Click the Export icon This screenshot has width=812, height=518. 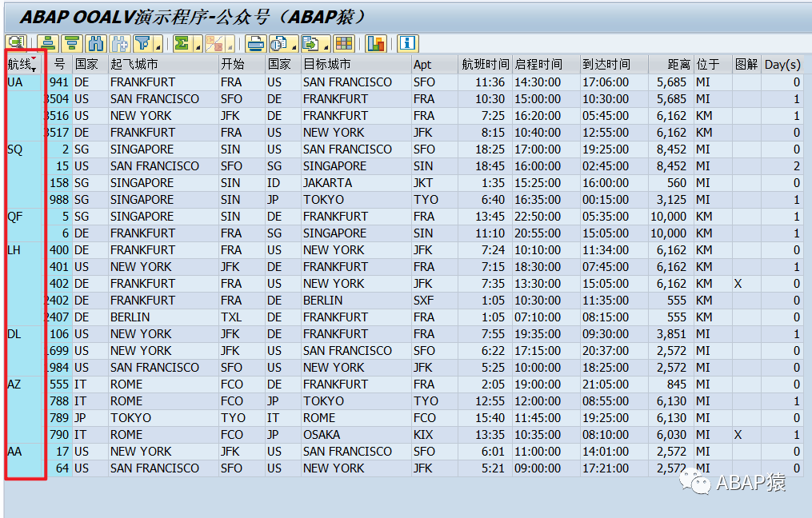pyautogui.click(x=310, y=43)
